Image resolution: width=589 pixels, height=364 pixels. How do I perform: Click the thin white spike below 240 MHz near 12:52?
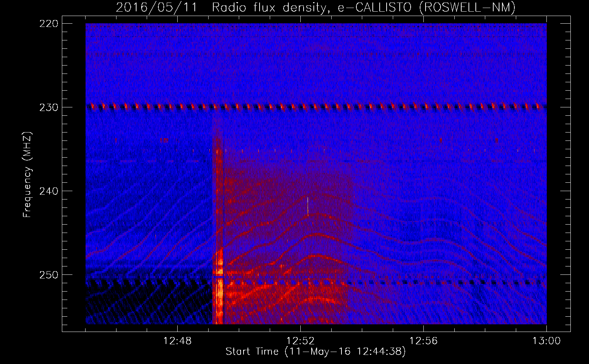click(x=308, y=206)
